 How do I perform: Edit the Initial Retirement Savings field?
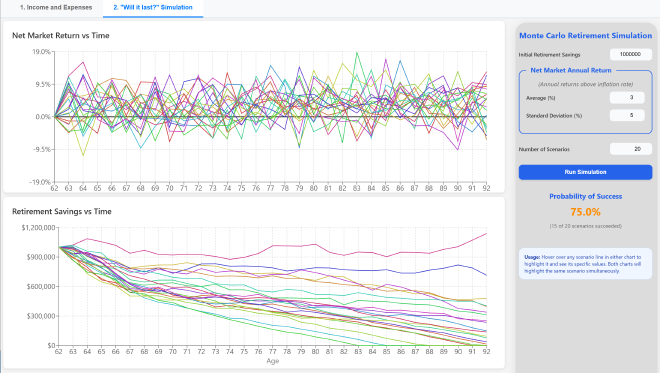click(x=631, y=54)
